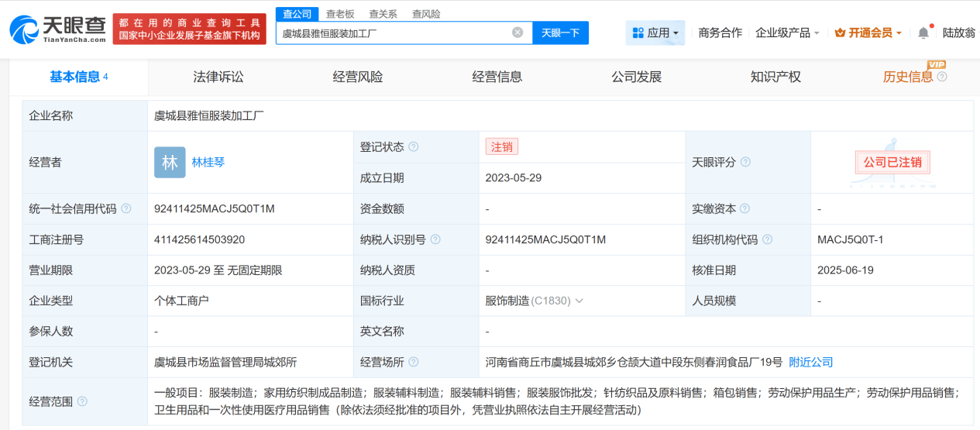Clear the search box text
Image resolution: width=980 pixels, height=430 pixels.
pyautogui.click(x=518, y=33)
